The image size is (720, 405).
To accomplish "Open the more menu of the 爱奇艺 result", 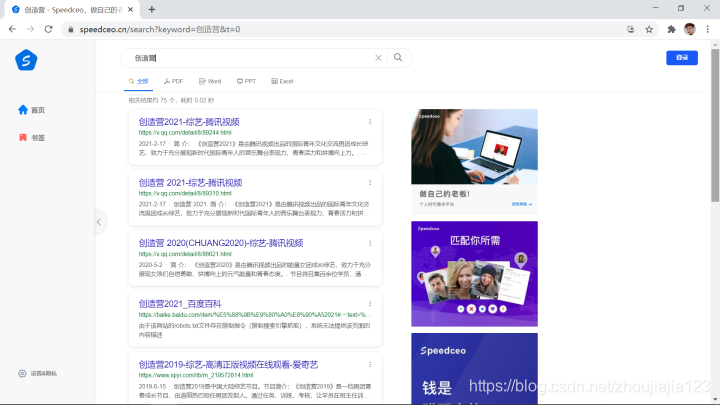I will pyautogui.click(x=370, y=365).
